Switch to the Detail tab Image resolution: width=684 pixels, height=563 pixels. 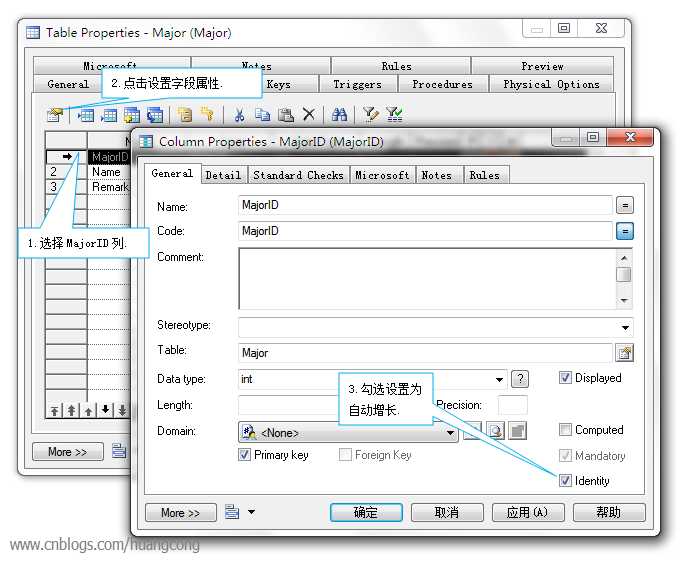[223, 175]
